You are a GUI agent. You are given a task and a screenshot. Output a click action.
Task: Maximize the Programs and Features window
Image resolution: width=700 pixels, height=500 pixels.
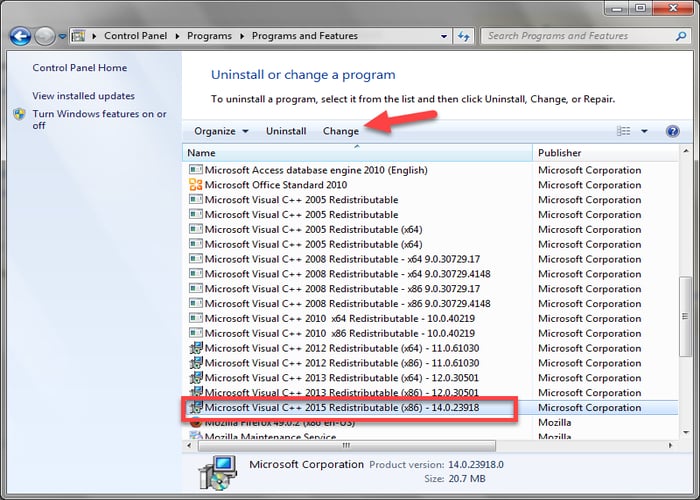[x=641, y=8]
